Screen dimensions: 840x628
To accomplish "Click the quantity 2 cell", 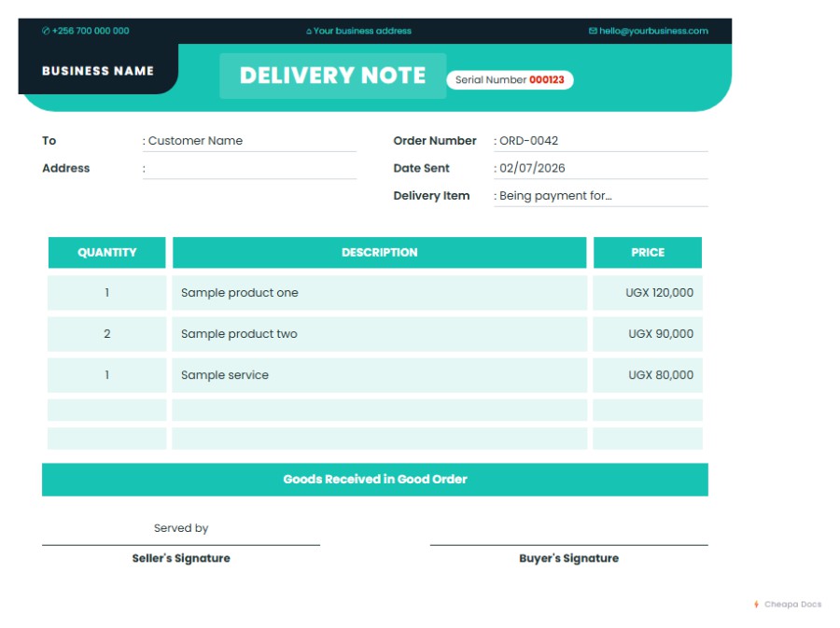I will (107, 334).
